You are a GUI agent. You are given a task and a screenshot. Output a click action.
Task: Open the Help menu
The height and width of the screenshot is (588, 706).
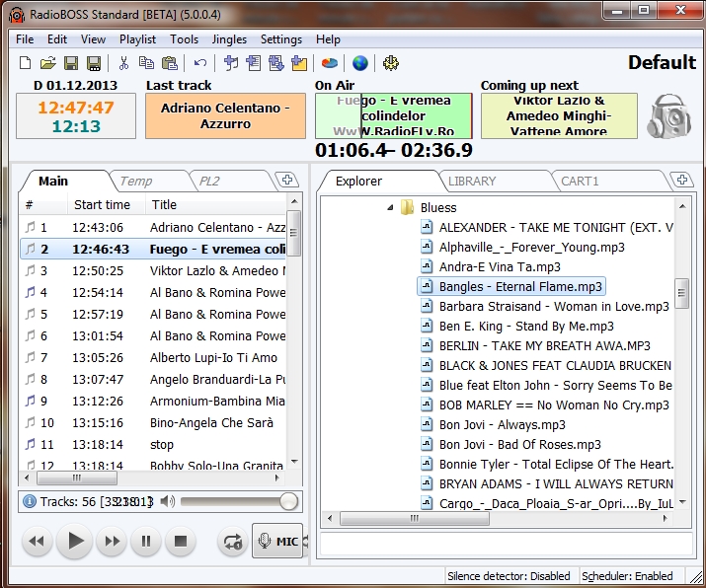click(x=328, y=39)
